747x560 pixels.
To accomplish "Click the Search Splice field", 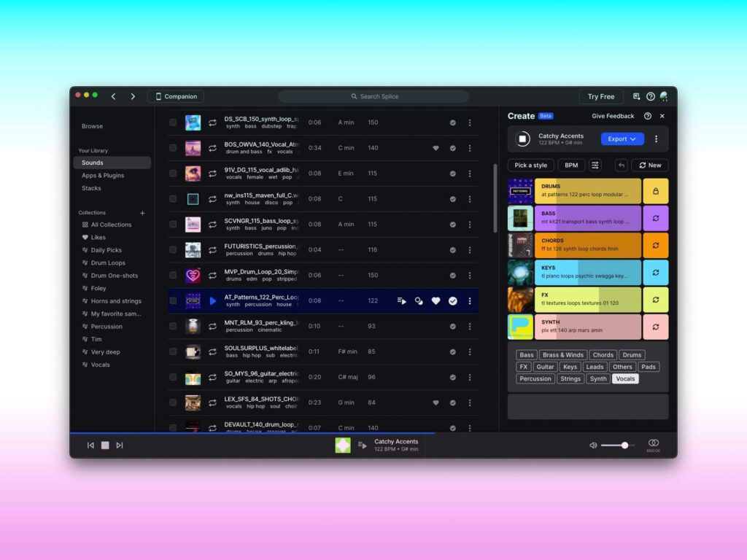I will pyautogui.click(x=374, y=96).
